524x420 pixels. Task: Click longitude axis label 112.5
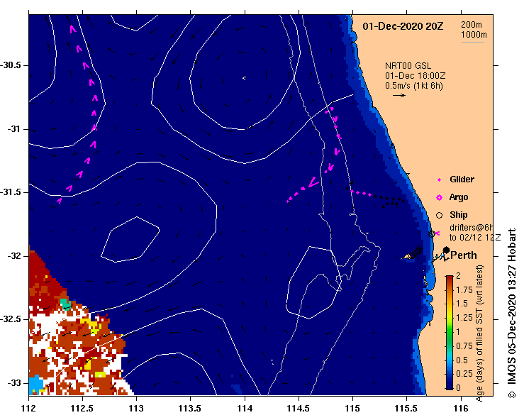[x=82, y=409]
